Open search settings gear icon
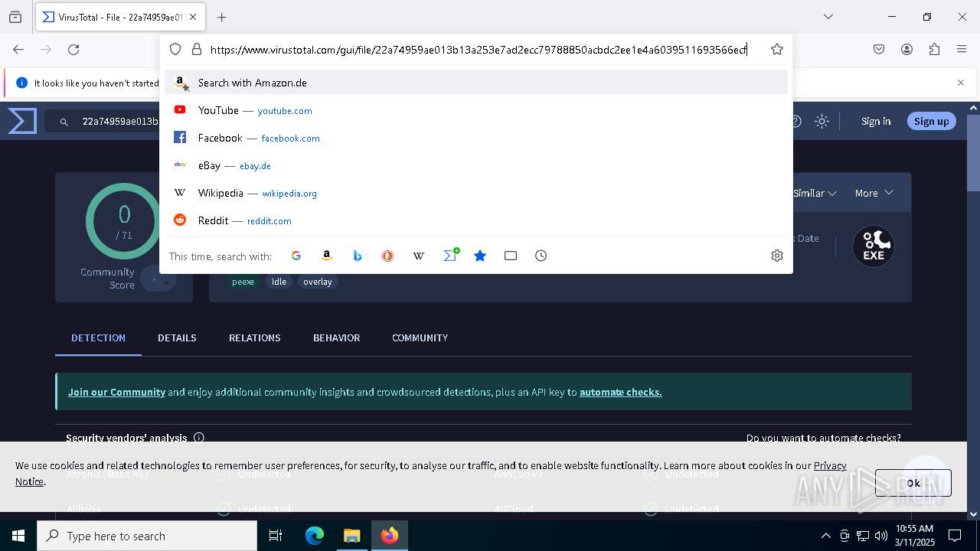 click(x=777, y=256)
